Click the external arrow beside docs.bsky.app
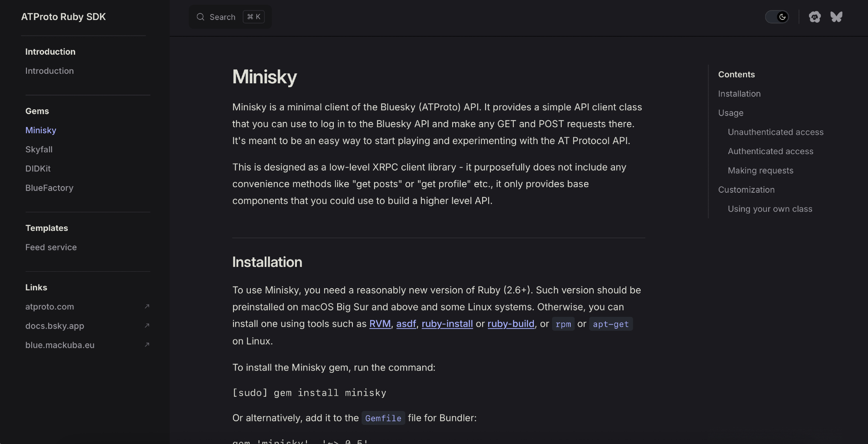868x444 pixels. 147,326
